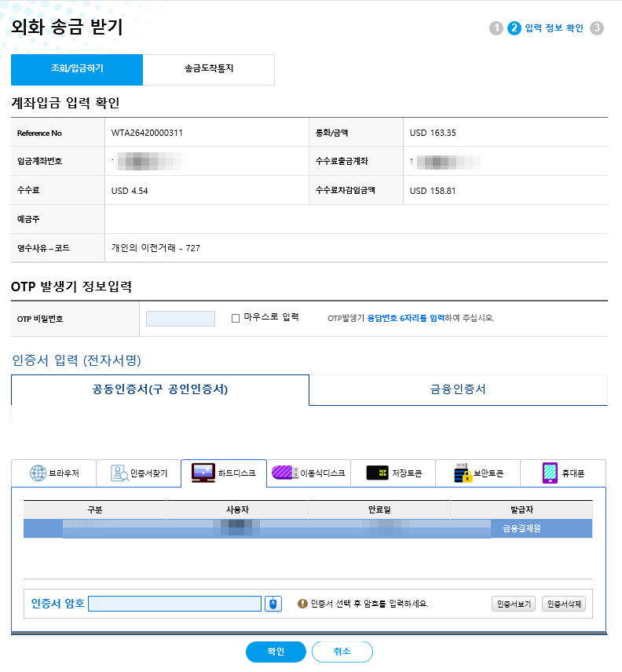622x672 pixels.
Task: Choose the 하드디스크 storage tab
Action: coord(224,473)
